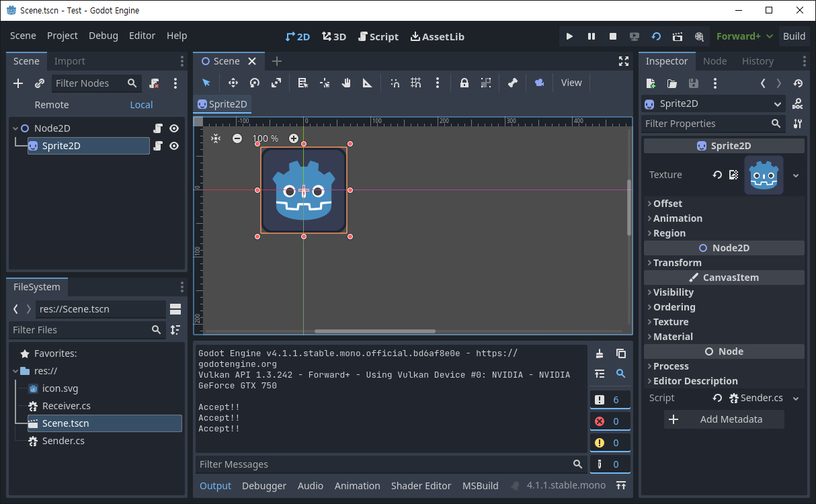816x504 pixels.
Task: Click the list selectable nodes tool
Action: (303, 83)
